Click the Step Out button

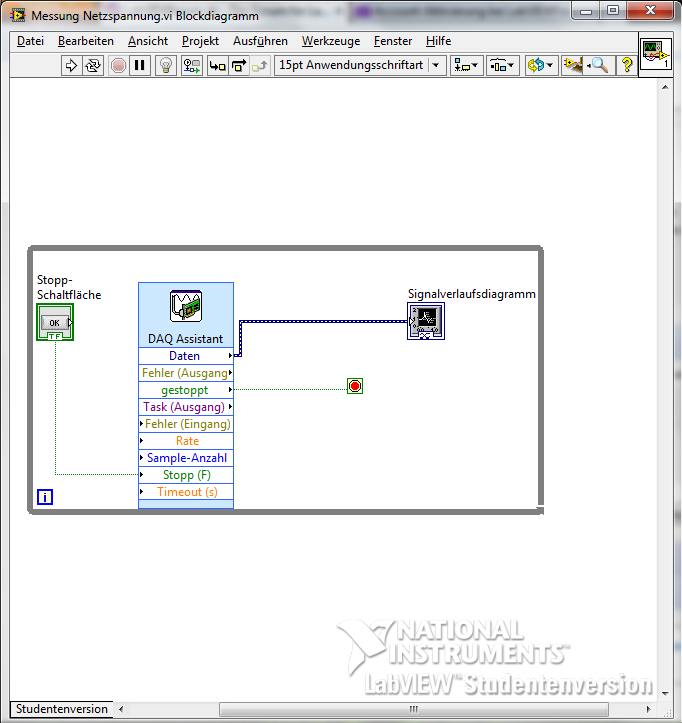[x=260, y=65]
